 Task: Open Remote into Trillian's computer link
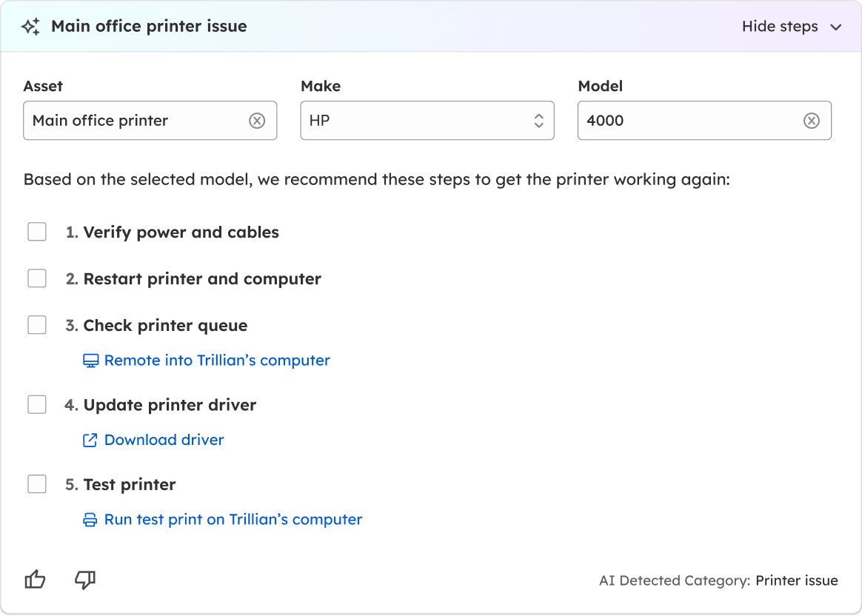pyautogui.click(x=217, y=361)
